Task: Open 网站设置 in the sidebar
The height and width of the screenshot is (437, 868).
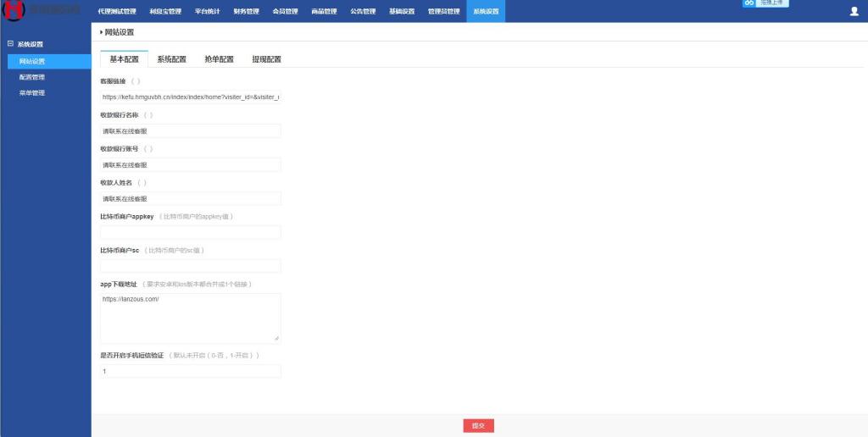Action: 32,61
